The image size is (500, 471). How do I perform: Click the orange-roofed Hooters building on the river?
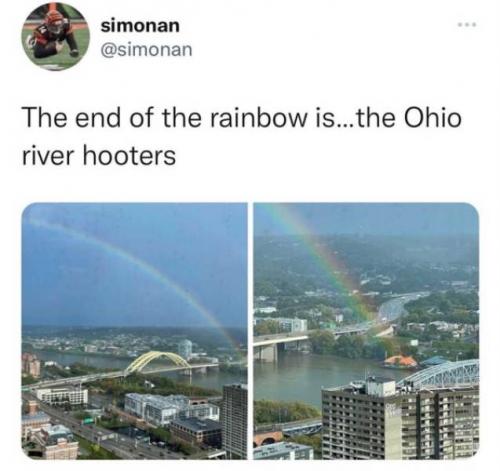[x=400, y=361]
